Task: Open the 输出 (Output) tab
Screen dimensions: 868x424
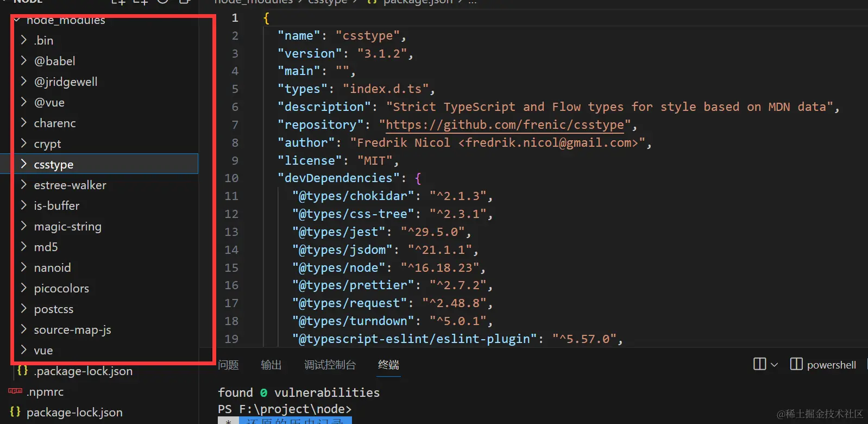Action: [271, 365]
